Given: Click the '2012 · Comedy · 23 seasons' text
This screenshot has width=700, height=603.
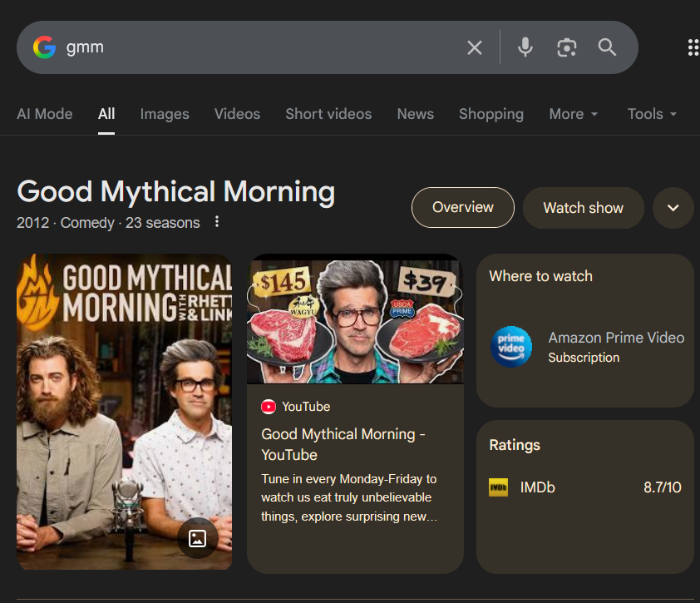Looking at the screenshot, I should (x=108, y=222).
